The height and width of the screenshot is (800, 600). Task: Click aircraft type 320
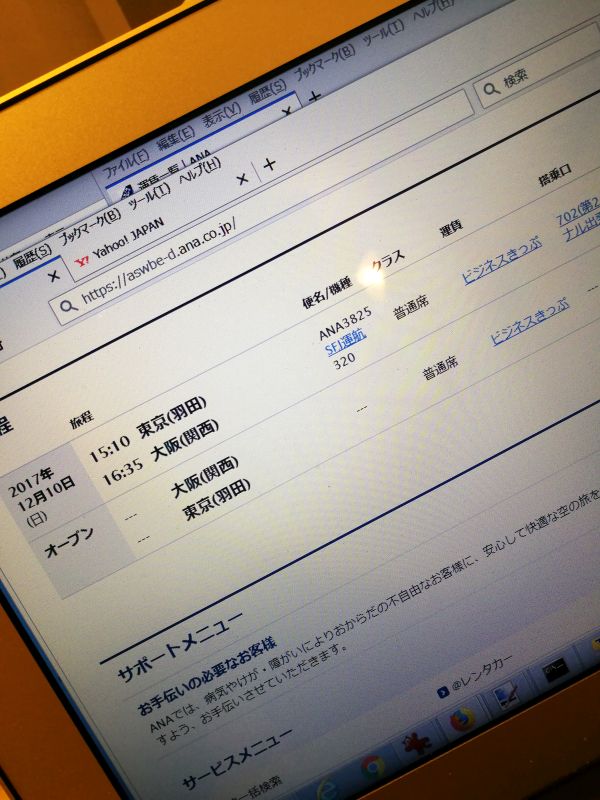(x=344, y=361)
